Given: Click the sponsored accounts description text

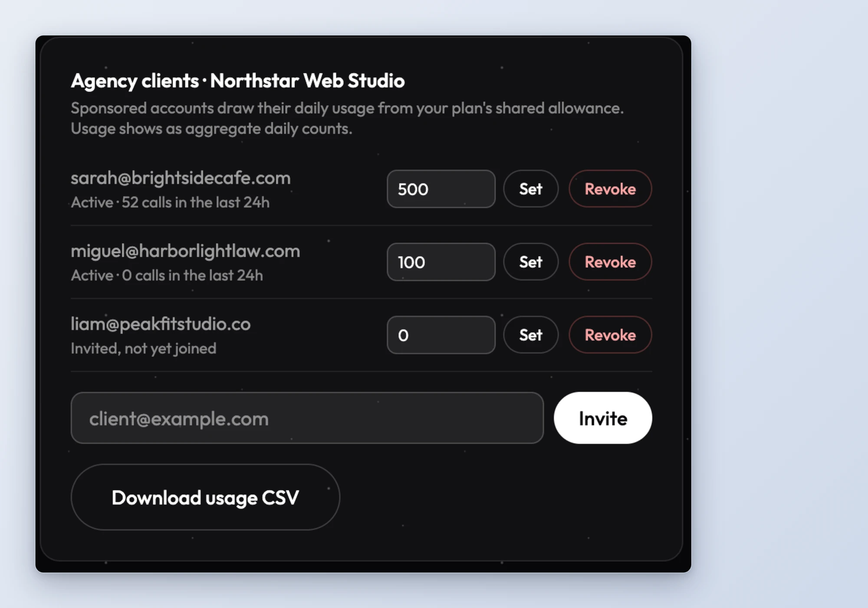Looking at the screenshot, I should [x=347, y=118].
